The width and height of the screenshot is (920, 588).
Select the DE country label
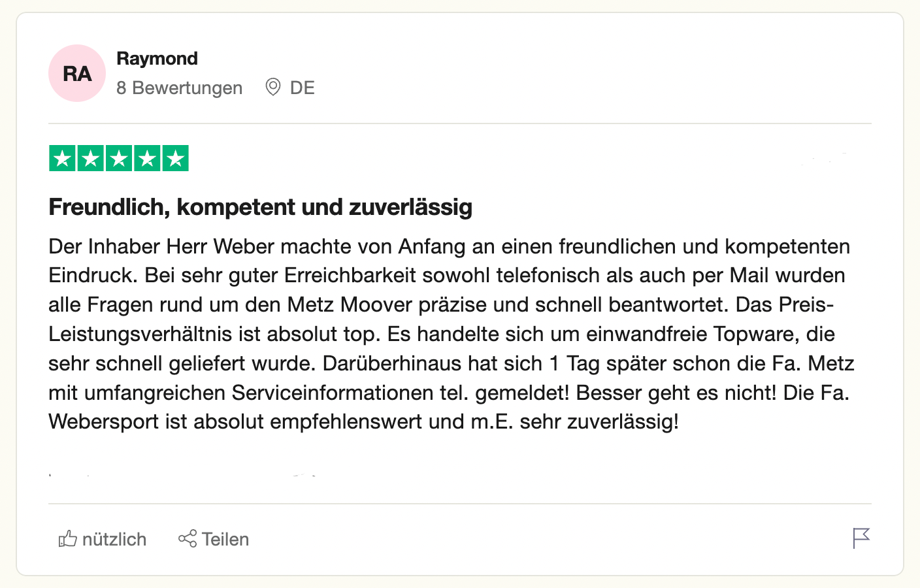tap(303, 88)
